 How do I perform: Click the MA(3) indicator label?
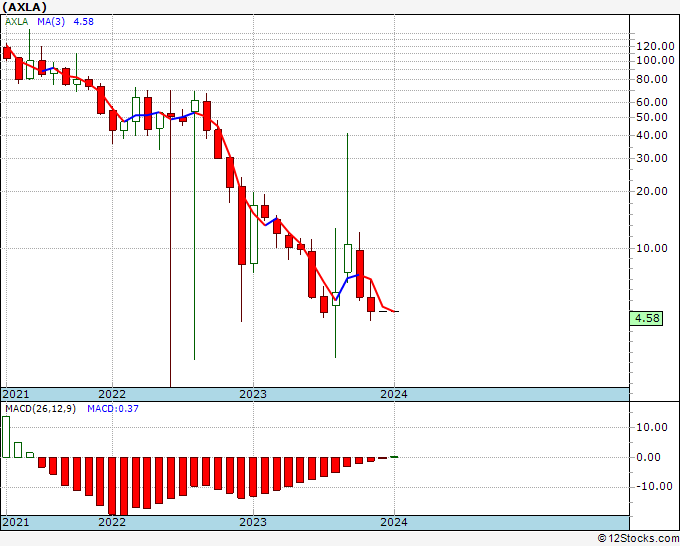(x=51, y=22)
